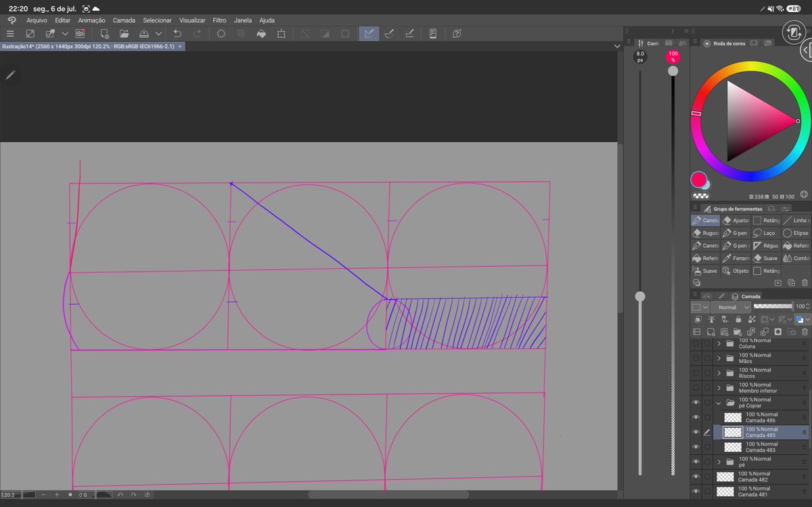
Task: Pick the Objeto tool
Action: (x=736, y=271)
